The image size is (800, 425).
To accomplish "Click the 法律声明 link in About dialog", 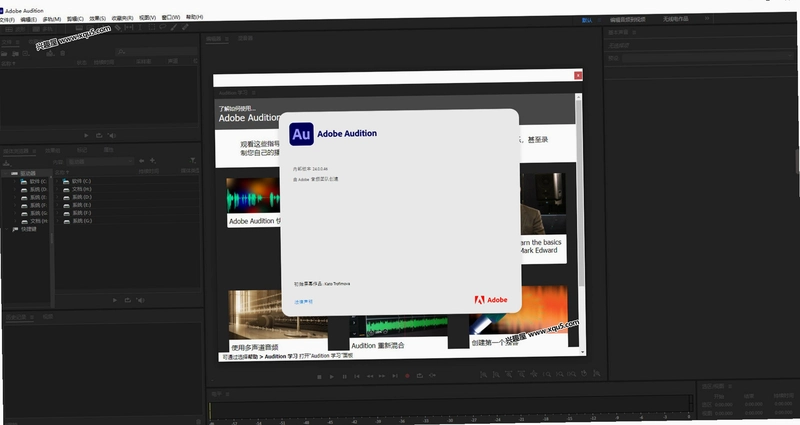I will tap(304, 302).
